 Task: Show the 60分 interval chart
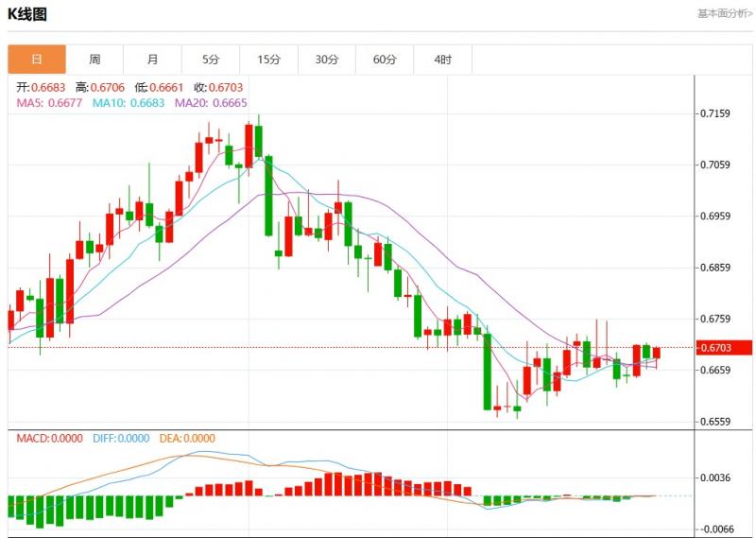(385, 60)
